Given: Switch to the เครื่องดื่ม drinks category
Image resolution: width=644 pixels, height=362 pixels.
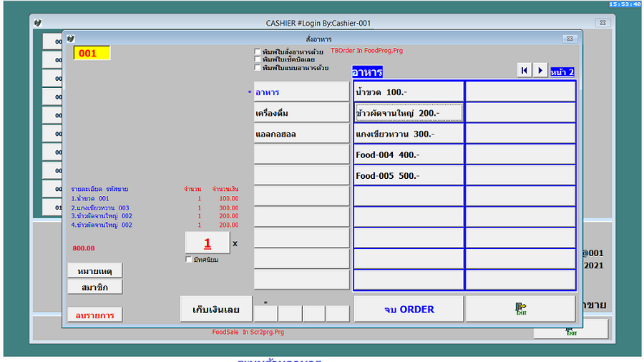Looking at the screenshot, I should (x=291, y=113).
